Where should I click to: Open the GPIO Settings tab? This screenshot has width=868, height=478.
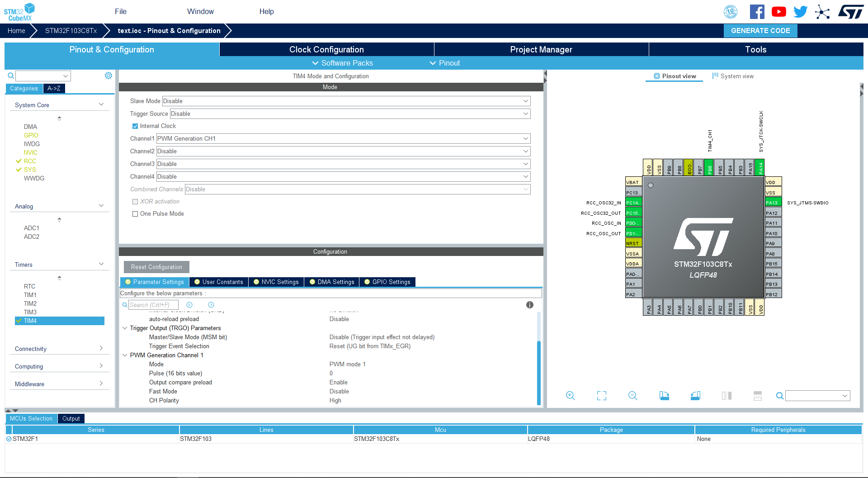click(x=387, y=282)
